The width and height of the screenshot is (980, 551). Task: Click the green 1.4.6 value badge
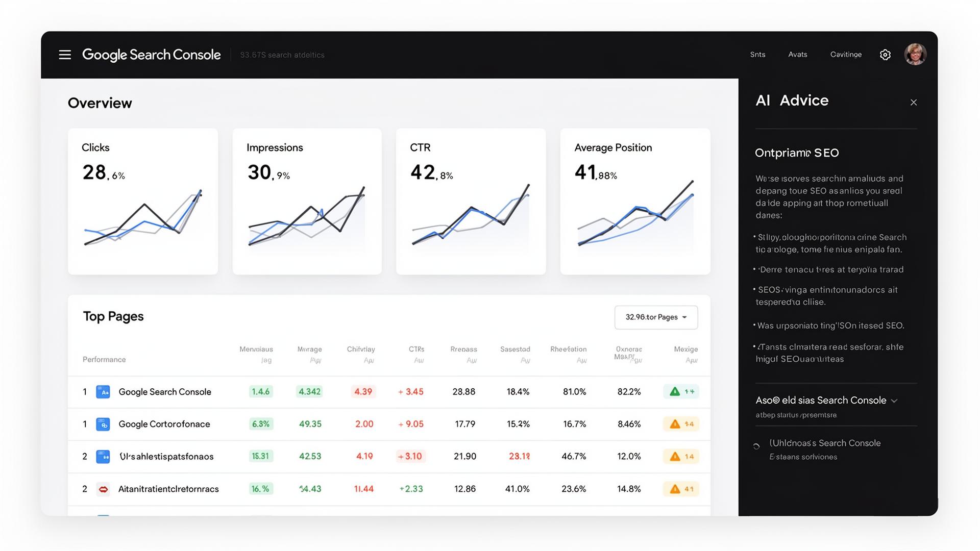(260, 392)
